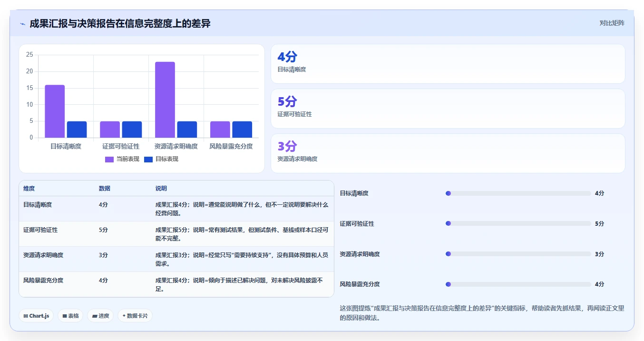
Task: Click the 5分 value beside 证据可验证性 progress bar
Action: coord(599,223)
